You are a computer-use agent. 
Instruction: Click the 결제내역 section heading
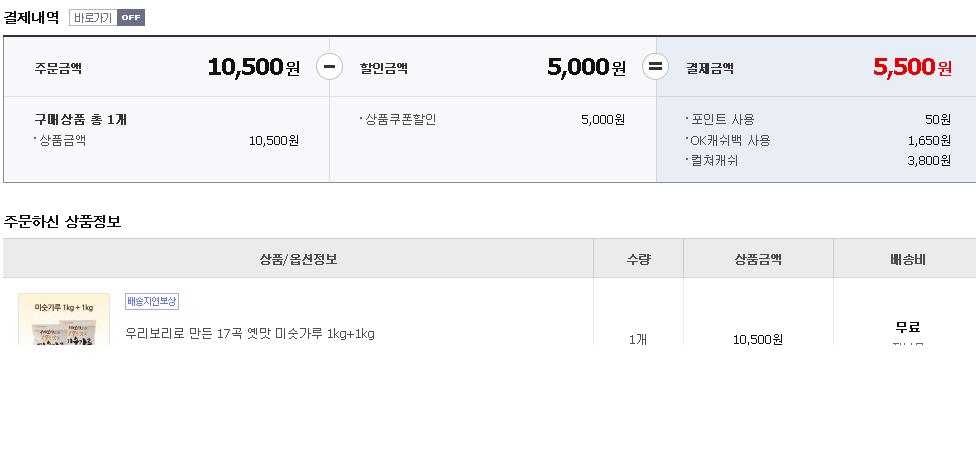(31, 17)
